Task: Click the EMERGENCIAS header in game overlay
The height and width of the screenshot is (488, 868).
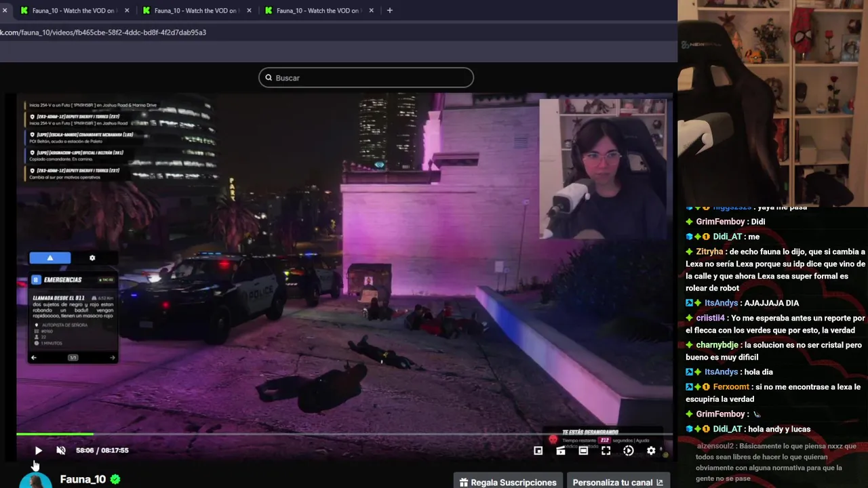Action: [x=62, y=280]
